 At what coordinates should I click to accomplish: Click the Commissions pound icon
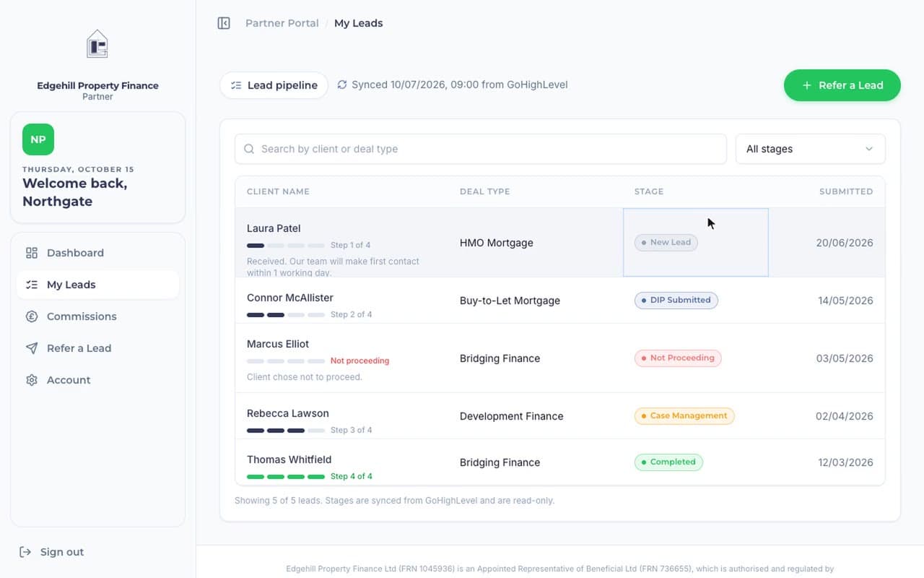pyautogui.click(x=32, y=316)
